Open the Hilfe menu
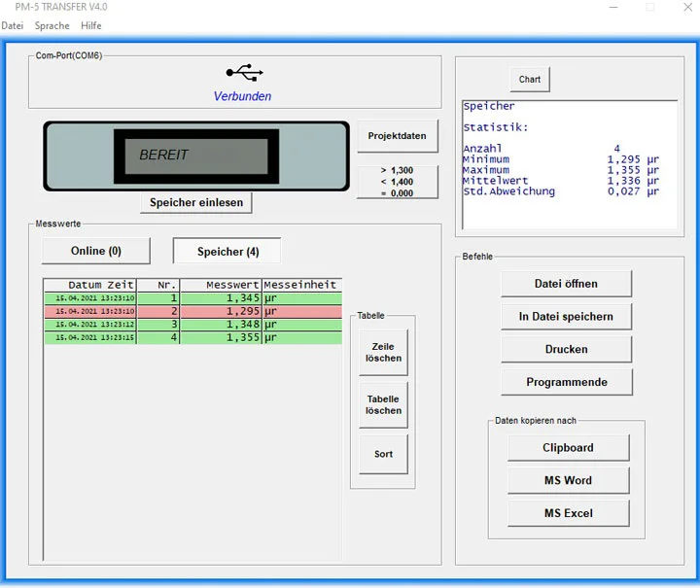This screenshot has height=588, width=700. [x=91, y=25]
